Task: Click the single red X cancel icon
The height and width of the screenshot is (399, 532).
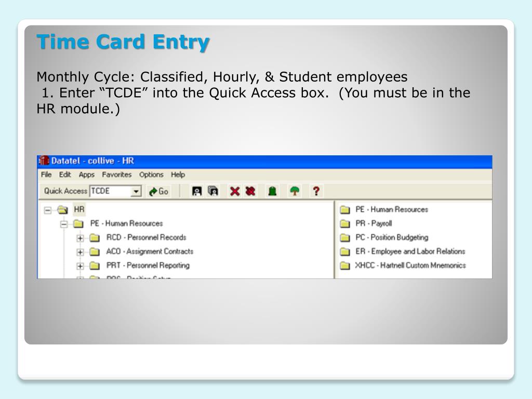Action: (235, 191)
